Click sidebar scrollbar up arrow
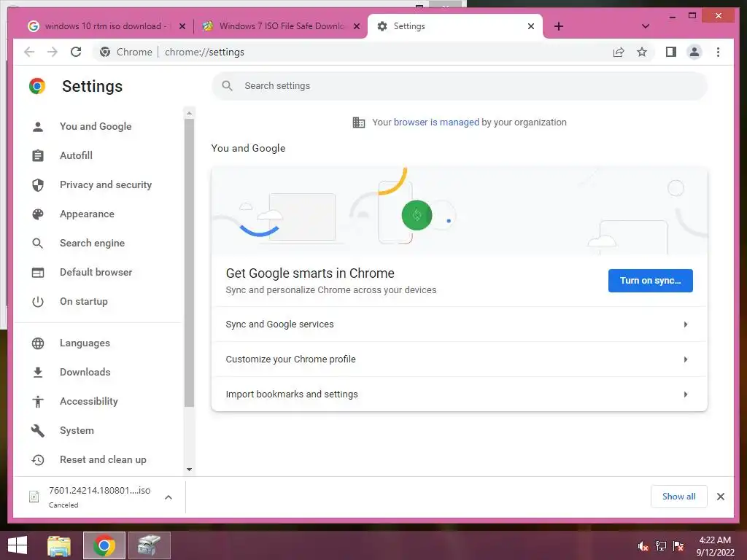This screenshot has width=747, height=560. (189, 113)
